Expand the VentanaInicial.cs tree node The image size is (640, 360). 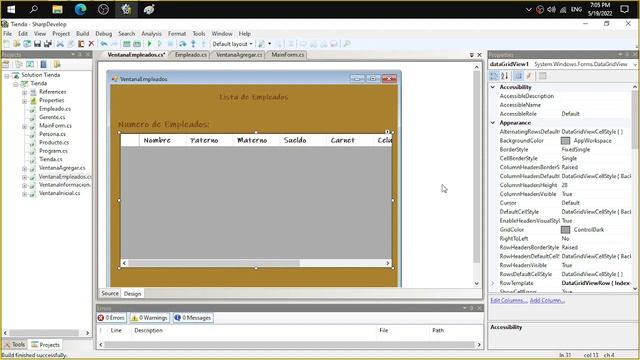(x=24, y=194)
